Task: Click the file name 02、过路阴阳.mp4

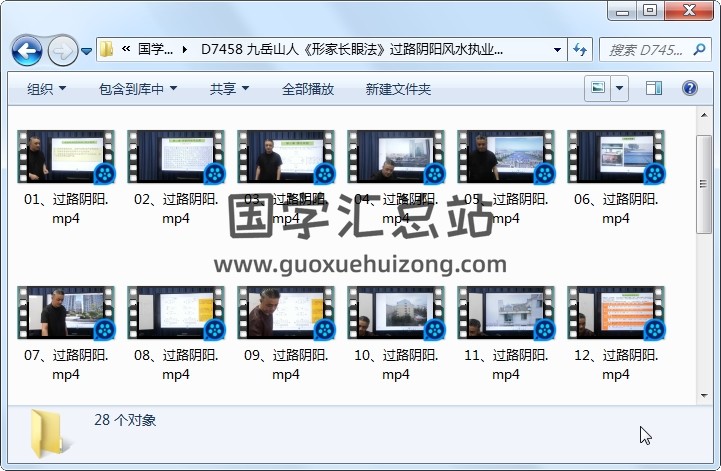Action: pyautogui.click(x=176, y=208)
